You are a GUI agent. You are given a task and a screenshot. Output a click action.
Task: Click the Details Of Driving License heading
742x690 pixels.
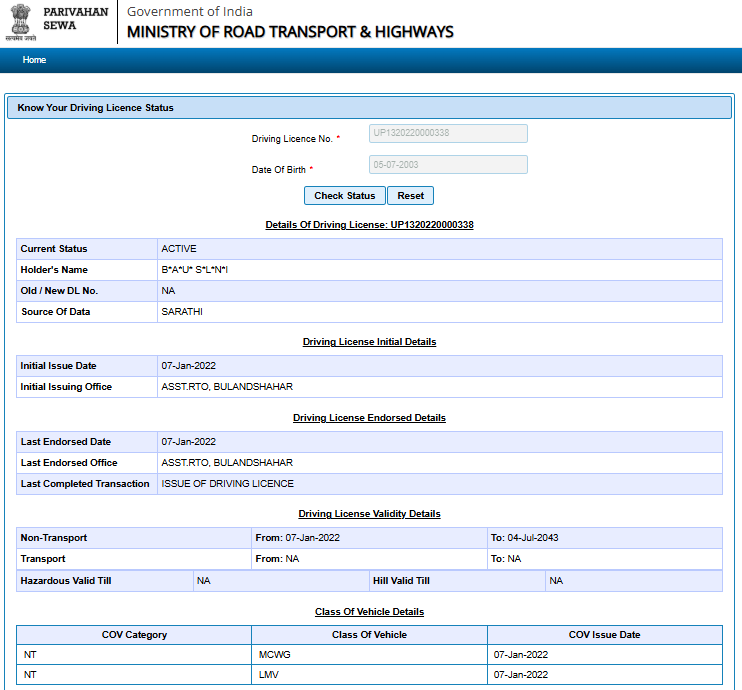point(369,225)
